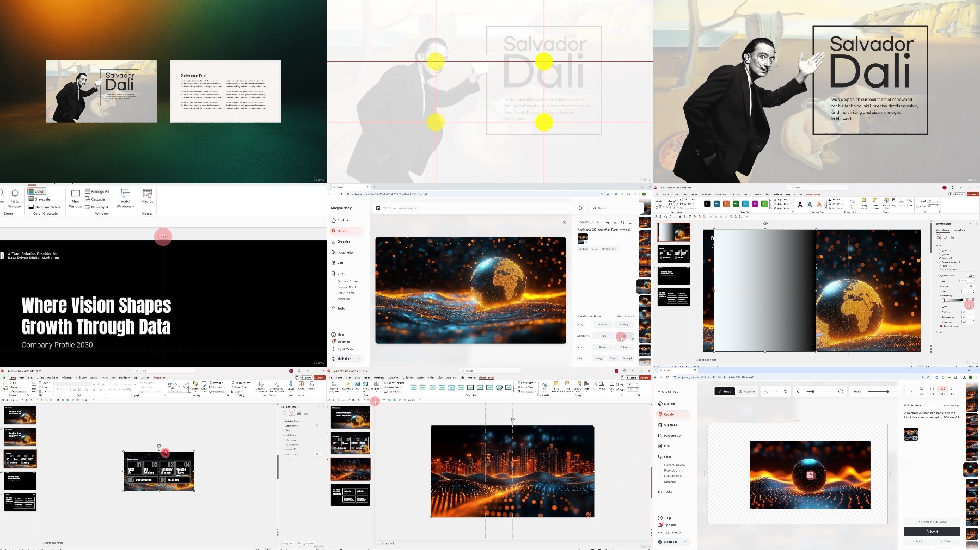Open Macros in PowerPoint's View ribbon
The width and height of the screenshot is (980, 550).
click(x=147, y=196)
